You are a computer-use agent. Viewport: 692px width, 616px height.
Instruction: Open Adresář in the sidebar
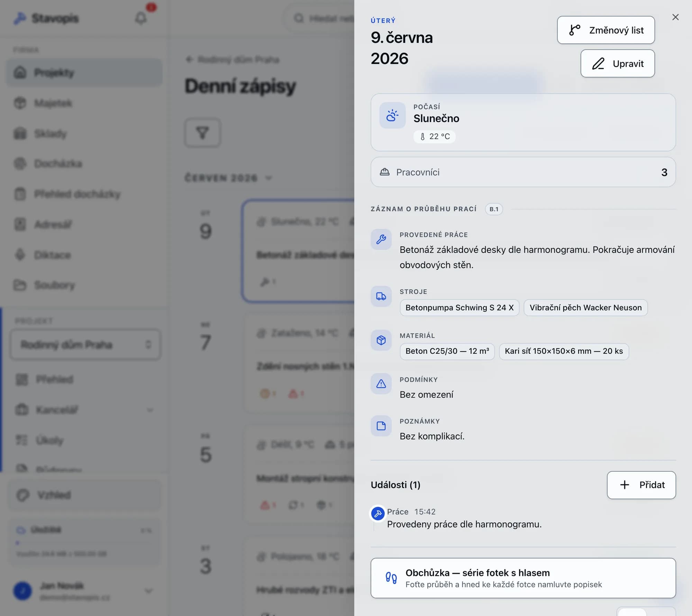pyautogui.click(x=84, y=225)
